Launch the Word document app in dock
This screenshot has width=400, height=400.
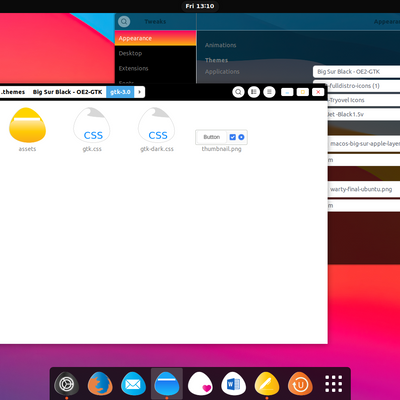(x=233, y=384)
